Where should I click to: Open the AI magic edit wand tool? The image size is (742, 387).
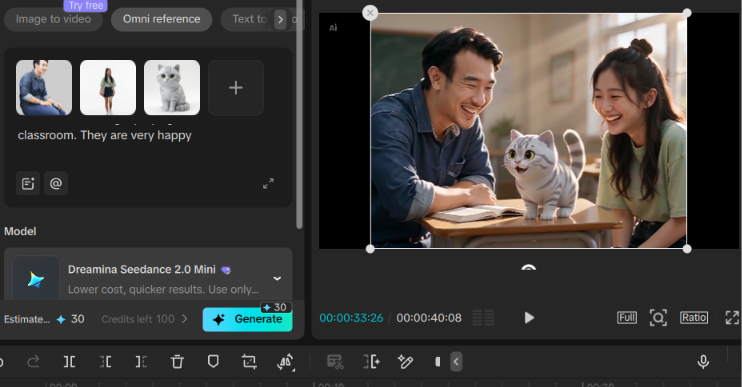tap(406, 362)
